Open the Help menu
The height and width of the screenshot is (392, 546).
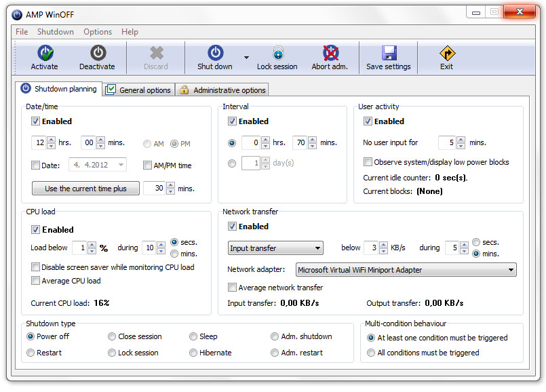[x=130, y=32]
